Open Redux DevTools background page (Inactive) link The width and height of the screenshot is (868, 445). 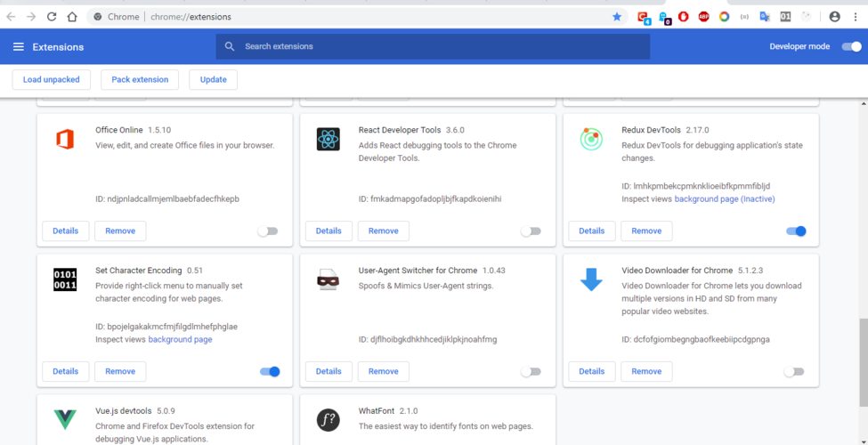click(x=725, y=199)
